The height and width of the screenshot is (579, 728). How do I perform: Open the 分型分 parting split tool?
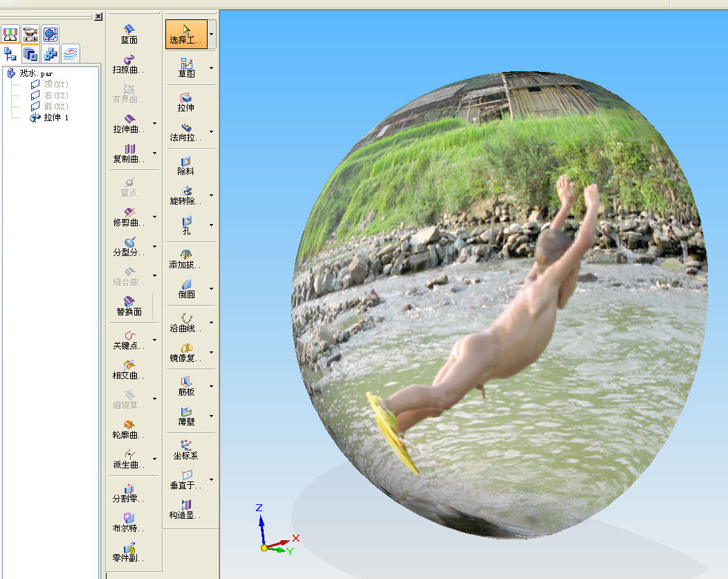[x=128, y=247]
